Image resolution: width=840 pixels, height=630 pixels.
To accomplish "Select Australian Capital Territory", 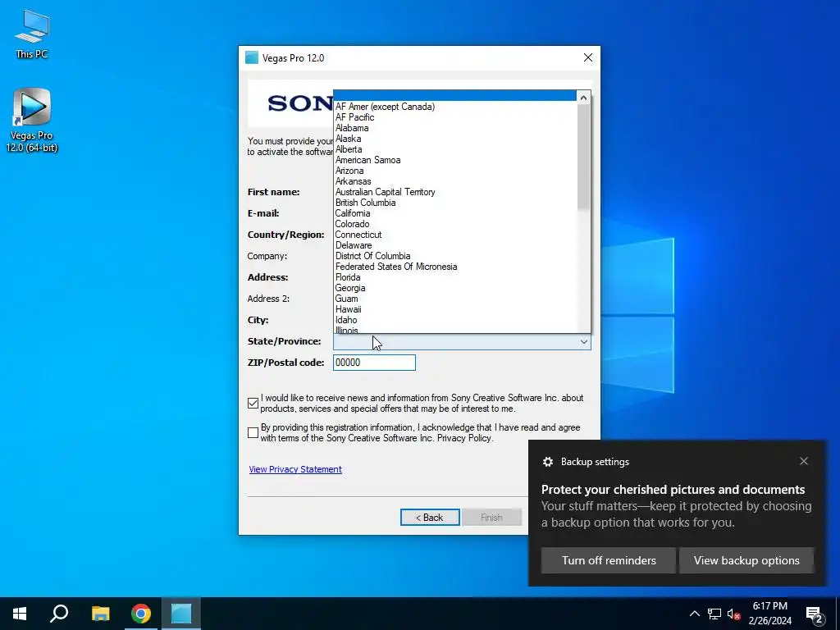I will [454, 192].
